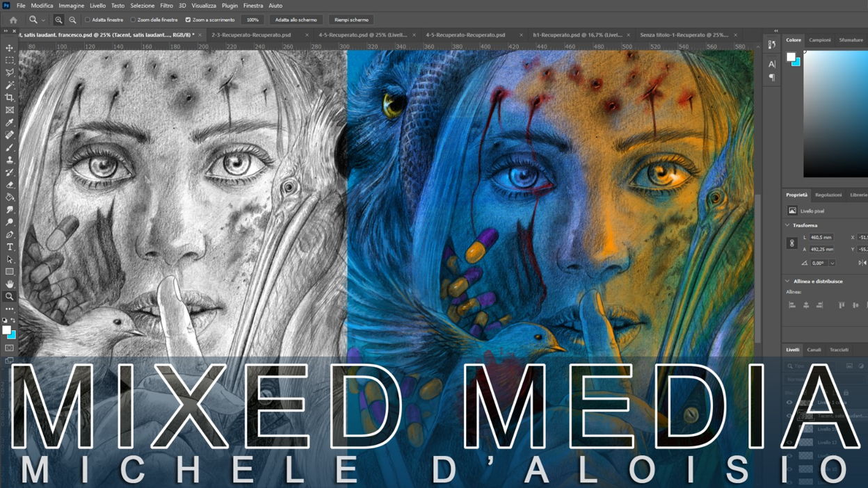Select the Healing Brush tool
Screen dimensions: 868x488
[10, 136]
